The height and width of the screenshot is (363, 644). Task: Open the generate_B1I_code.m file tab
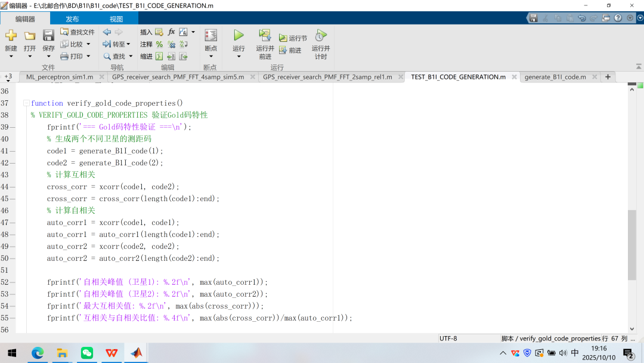click(x=555, y=77)
